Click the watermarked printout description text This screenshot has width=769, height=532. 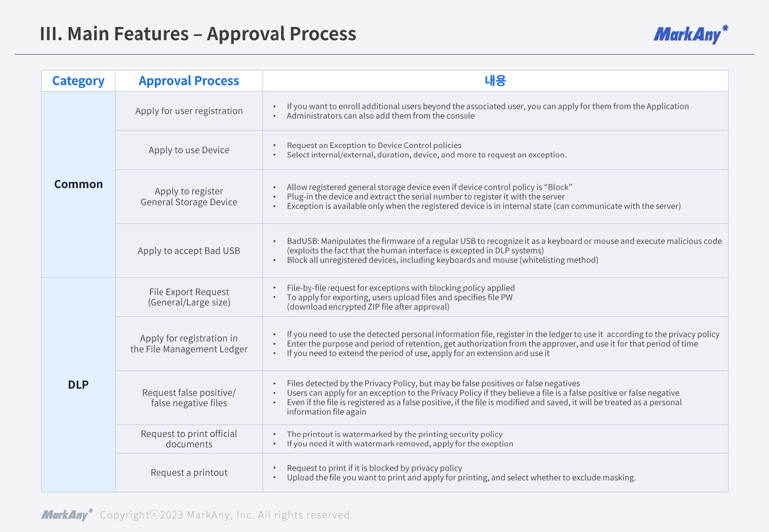tap(395, 434)
